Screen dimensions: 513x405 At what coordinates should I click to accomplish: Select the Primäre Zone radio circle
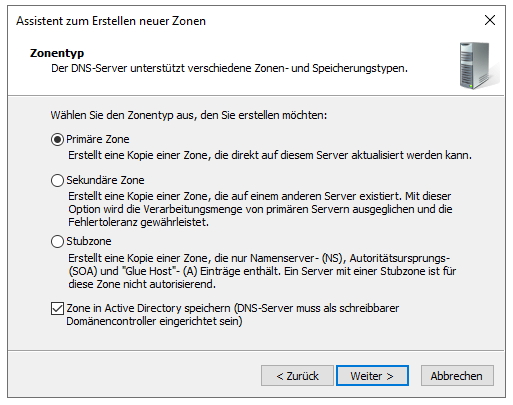[57, 139]
